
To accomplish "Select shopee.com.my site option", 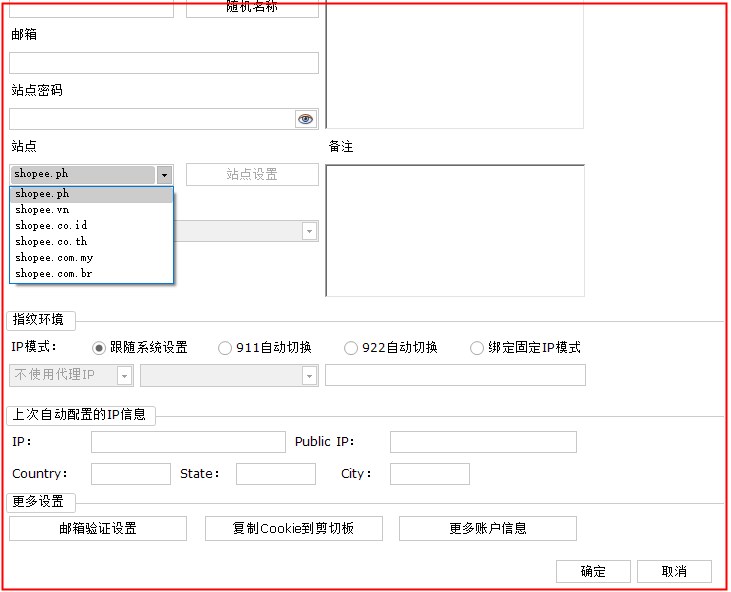I will (91, 258).
